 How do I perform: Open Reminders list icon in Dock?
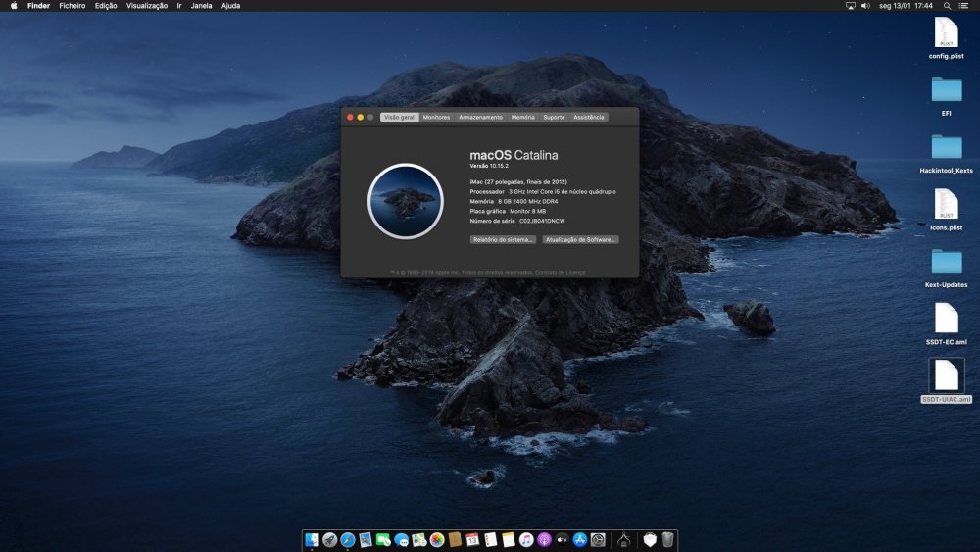tap(491, 539)
